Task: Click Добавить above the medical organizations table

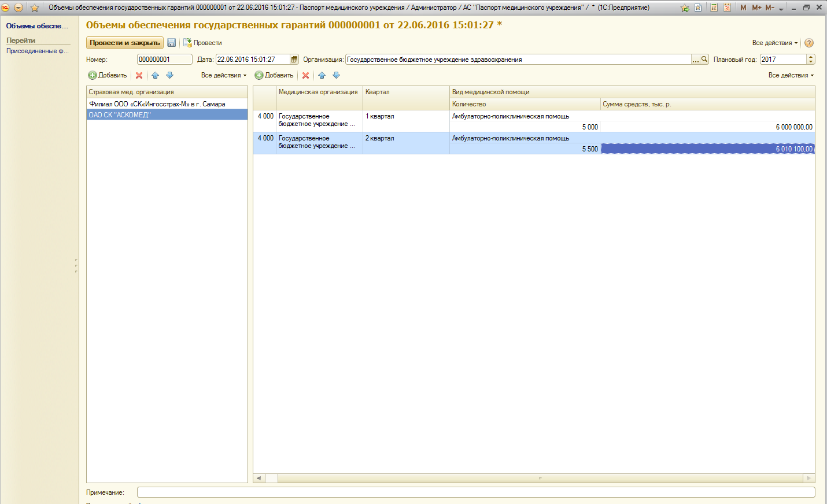Action: (x=274, y=76)
